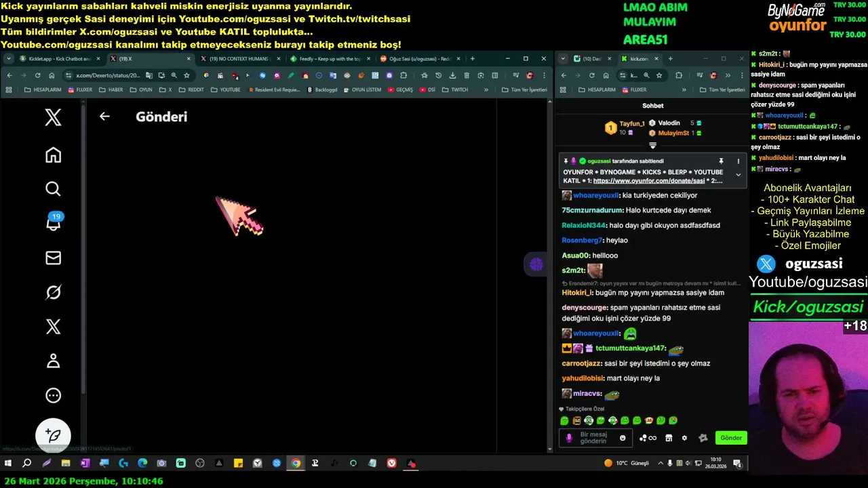Reload the kick.com page in right browser

coord(591,75)
